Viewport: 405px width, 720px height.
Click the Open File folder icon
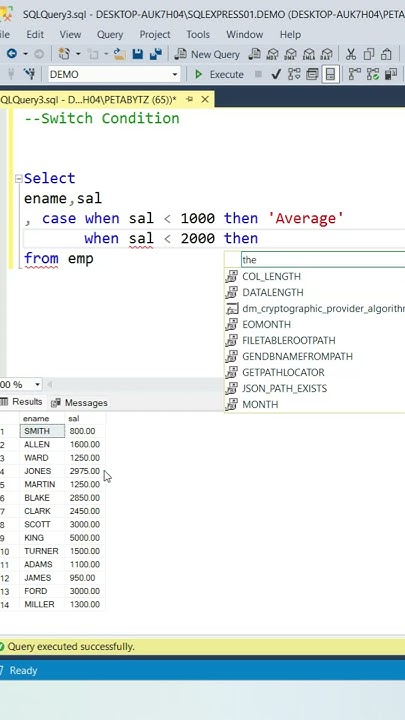click(x=120, y=54)
